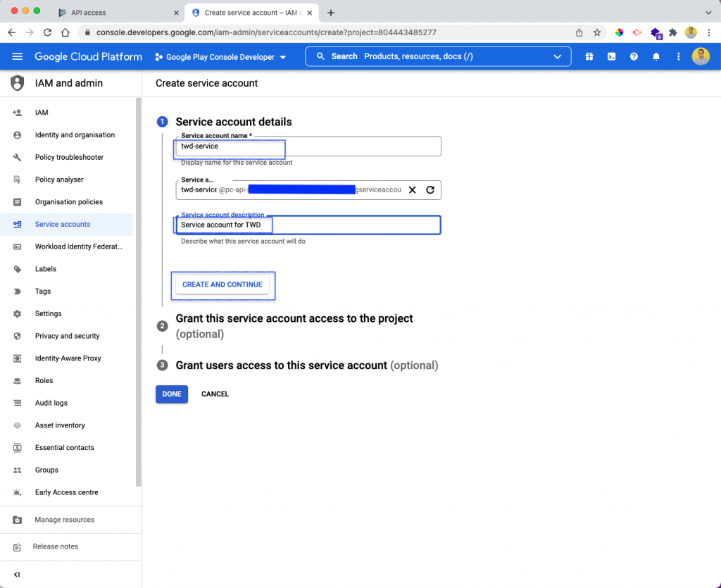Open the main navigation hamburger menu
This screenshot has width=721, height=588.
pos(17,56)
